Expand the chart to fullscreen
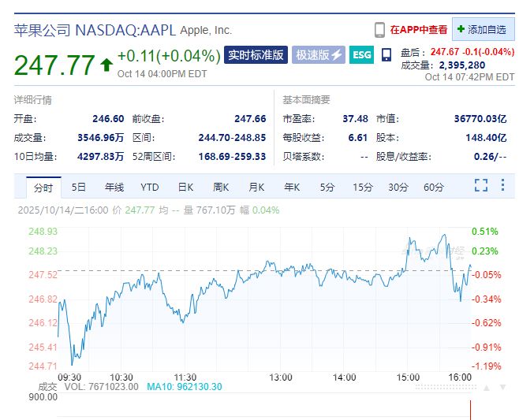 [x=481, y=186]
